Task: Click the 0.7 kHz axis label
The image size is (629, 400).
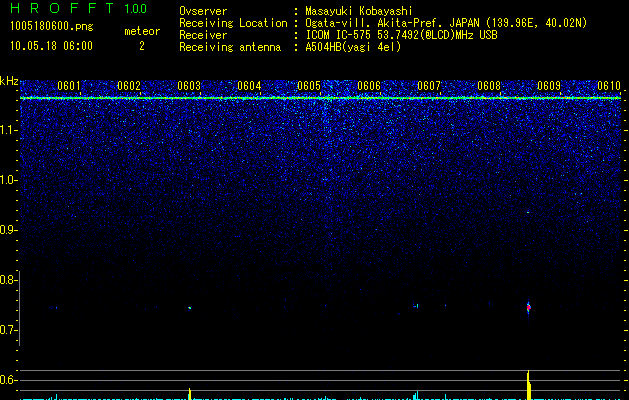Action: (x=8, y=330)
